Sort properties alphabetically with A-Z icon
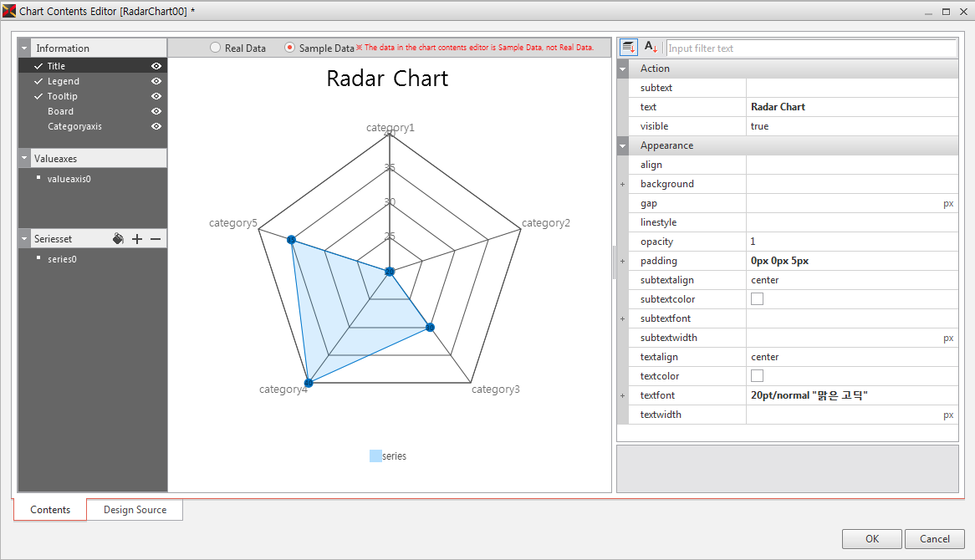The height and width of the screenshot is (560, 975). coord(651,48)
